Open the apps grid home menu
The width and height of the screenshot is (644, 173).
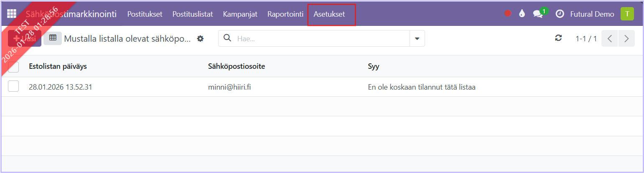pos(11,14)
